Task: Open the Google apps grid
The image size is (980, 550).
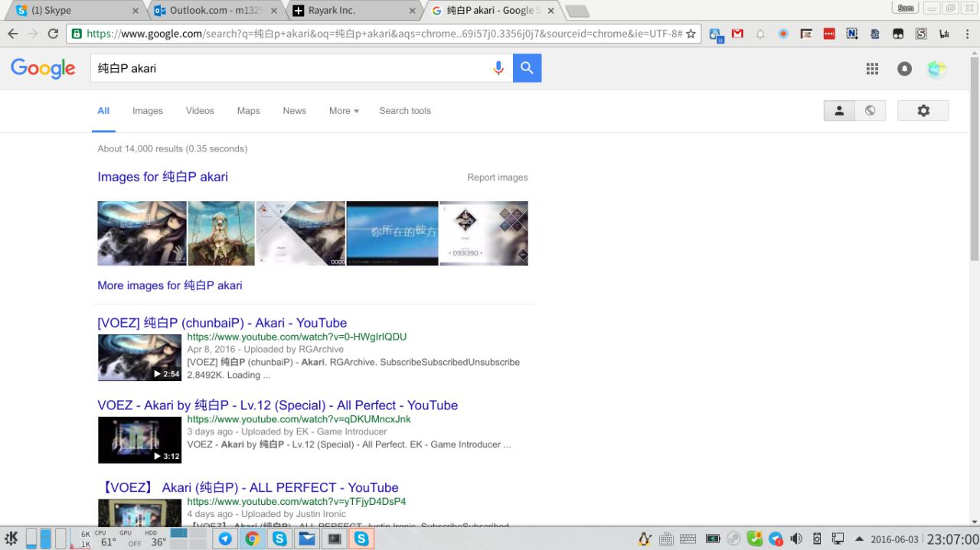Action: [x=872, y=69]
